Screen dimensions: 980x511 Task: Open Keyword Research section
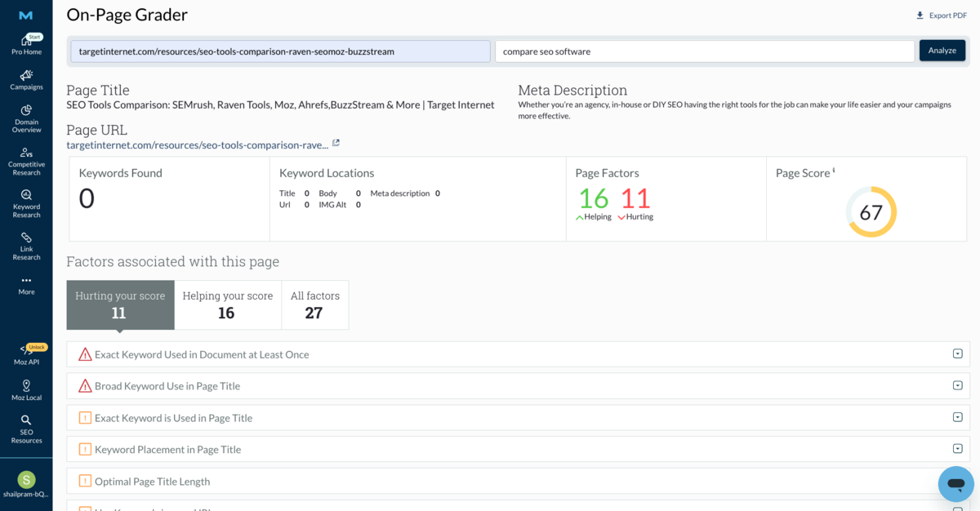(26, 204)
